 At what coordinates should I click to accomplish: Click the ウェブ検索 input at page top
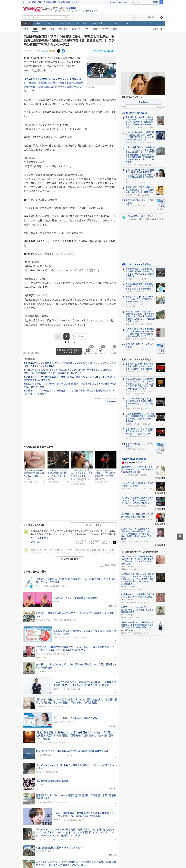[141, 2]
